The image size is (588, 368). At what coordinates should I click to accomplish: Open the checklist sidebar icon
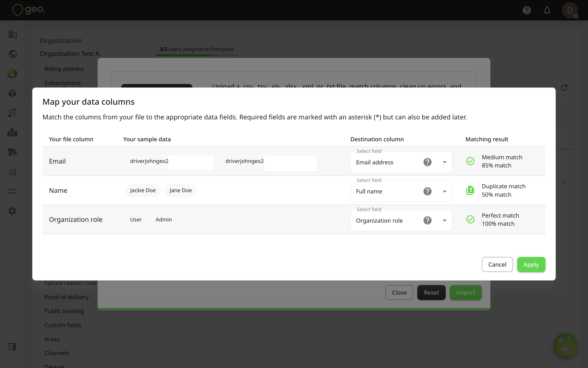pyautogui.click(x=12, y=191)
